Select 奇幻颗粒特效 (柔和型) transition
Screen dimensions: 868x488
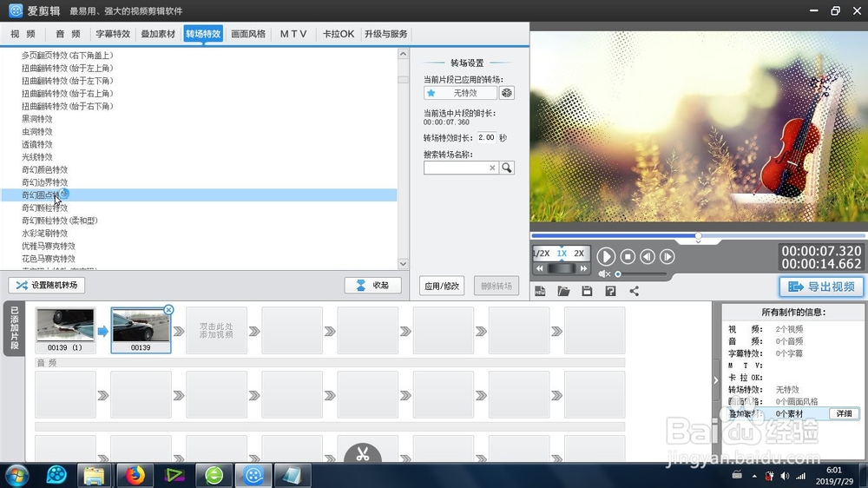(x=60, y=221)
